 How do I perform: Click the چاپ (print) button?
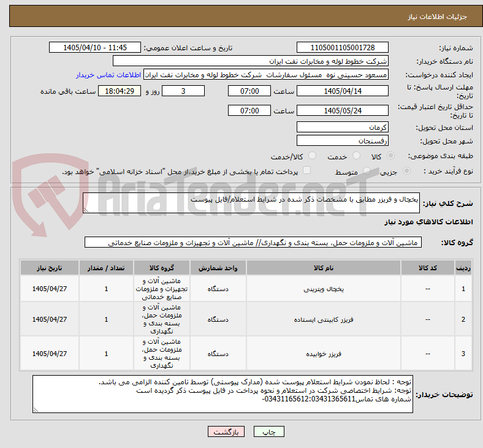point(268,431)
